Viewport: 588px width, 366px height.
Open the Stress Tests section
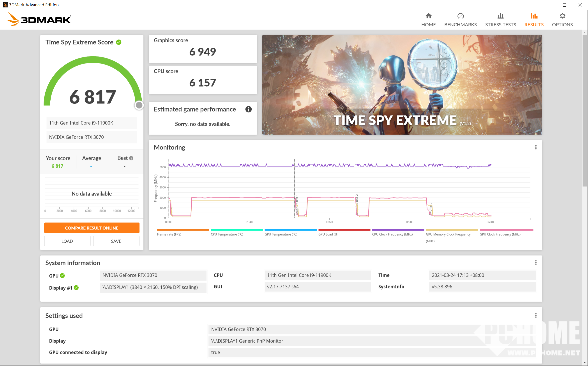pos(500,20)
